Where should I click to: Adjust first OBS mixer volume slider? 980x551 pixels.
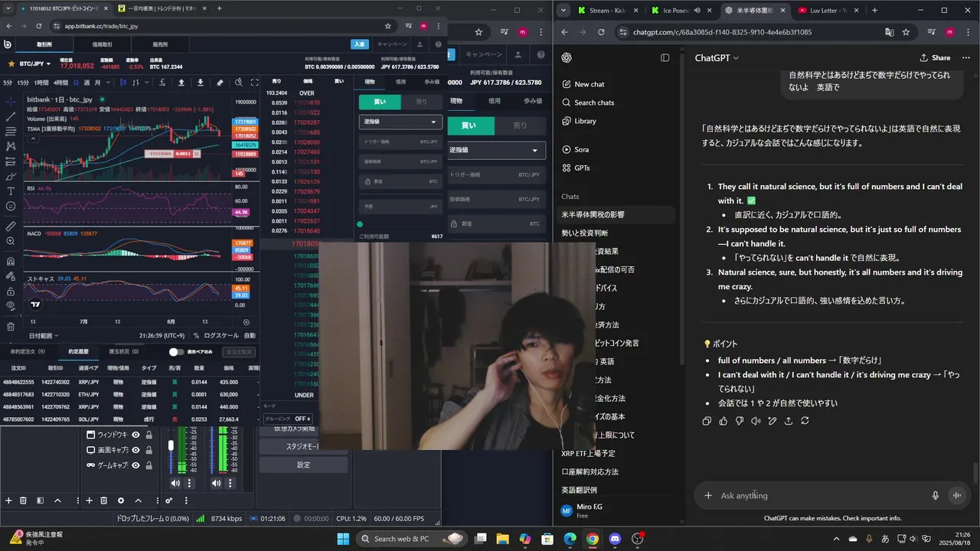tap(171, 445)
